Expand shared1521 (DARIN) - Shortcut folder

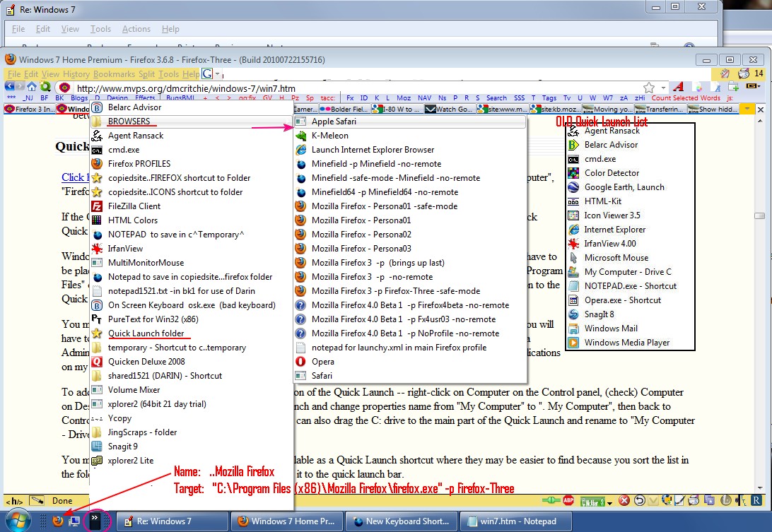[192, 375]
